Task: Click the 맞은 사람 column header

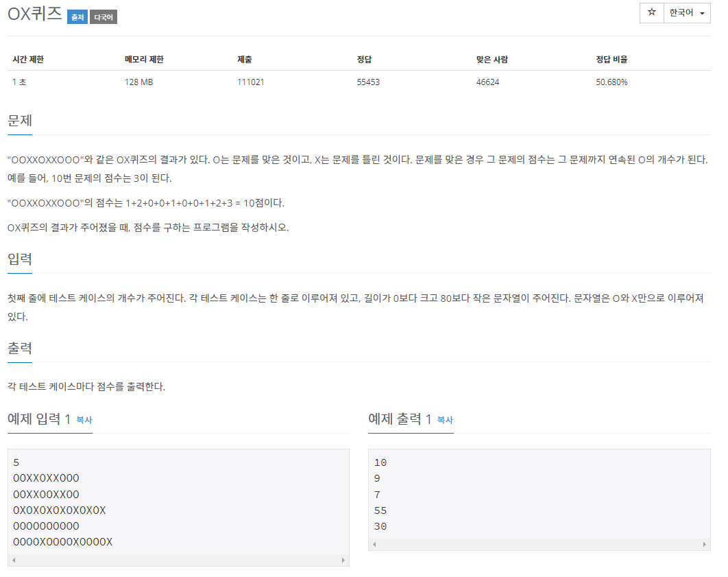Action: [492, 60]
